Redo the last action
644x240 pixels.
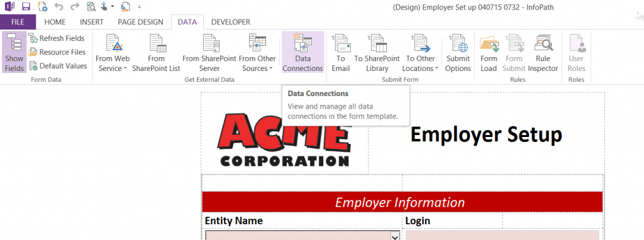click(74, 7)
